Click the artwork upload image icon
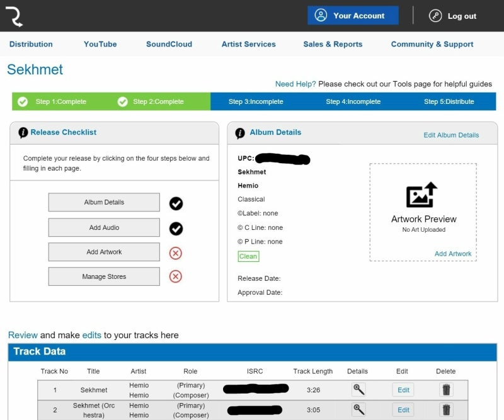Image resolution: width=504 pixels, height=420 pixels. pos(421,195)
